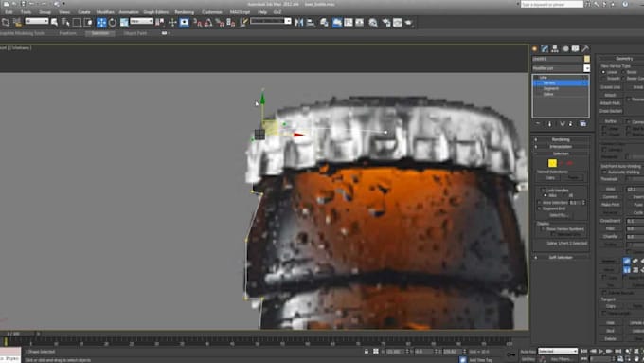The width and height of the screenshot is (644, 363).
Task: Open the Customize menu
Action: pyautogui.click(x=212, y=12)
